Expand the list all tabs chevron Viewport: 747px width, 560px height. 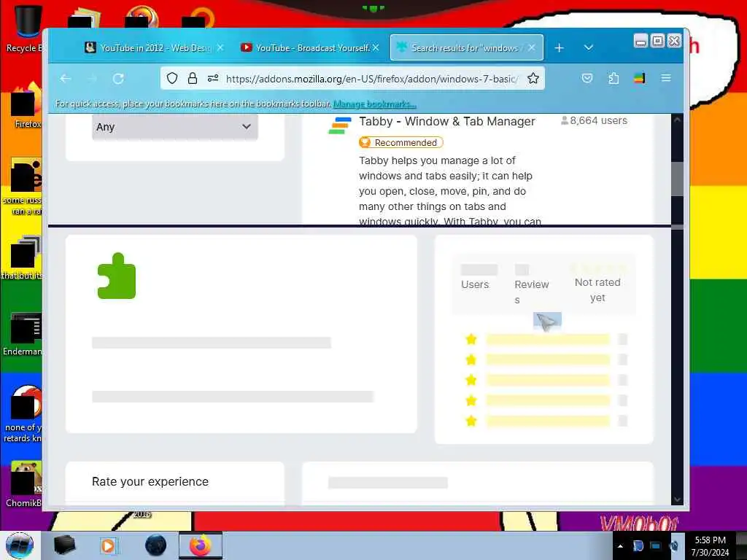pyautogui.click(x=589, y=48)
